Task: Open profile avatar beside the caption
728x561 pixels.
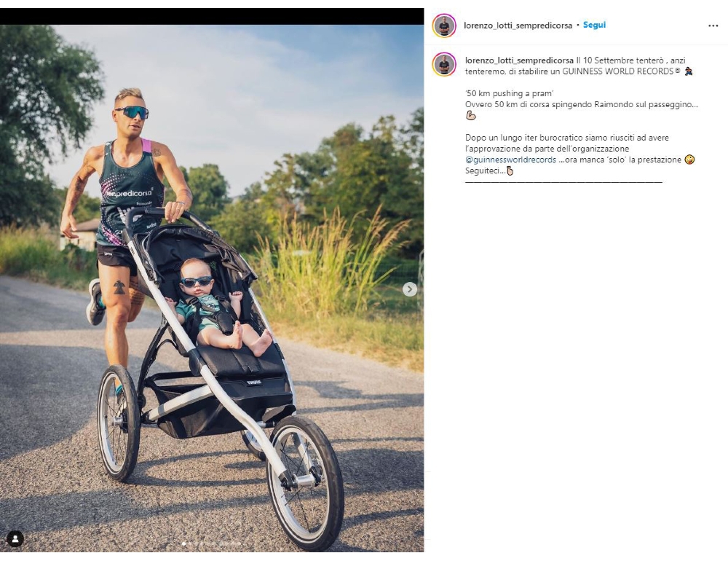Action: [x=444, y=64]
